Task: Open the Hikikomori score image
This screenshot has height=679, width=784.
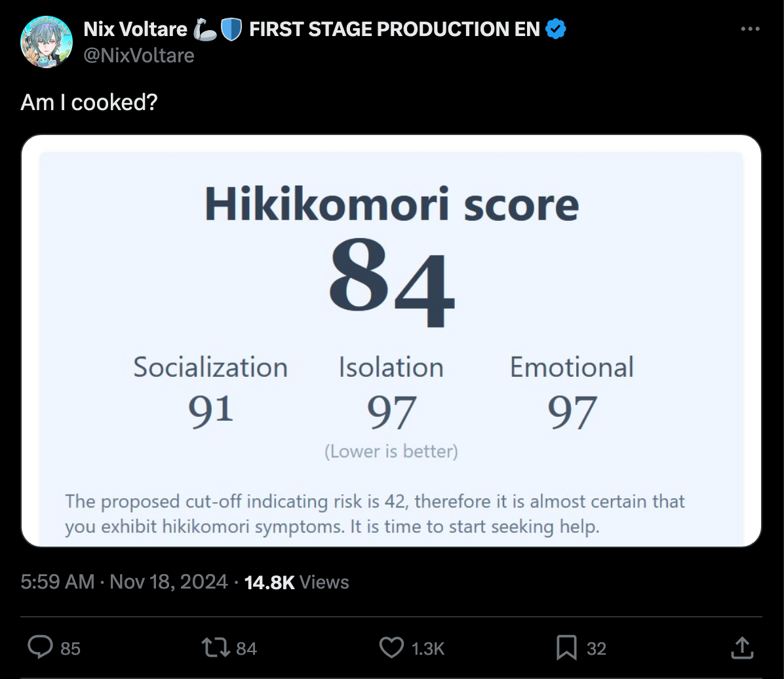Action: (391, 341)
